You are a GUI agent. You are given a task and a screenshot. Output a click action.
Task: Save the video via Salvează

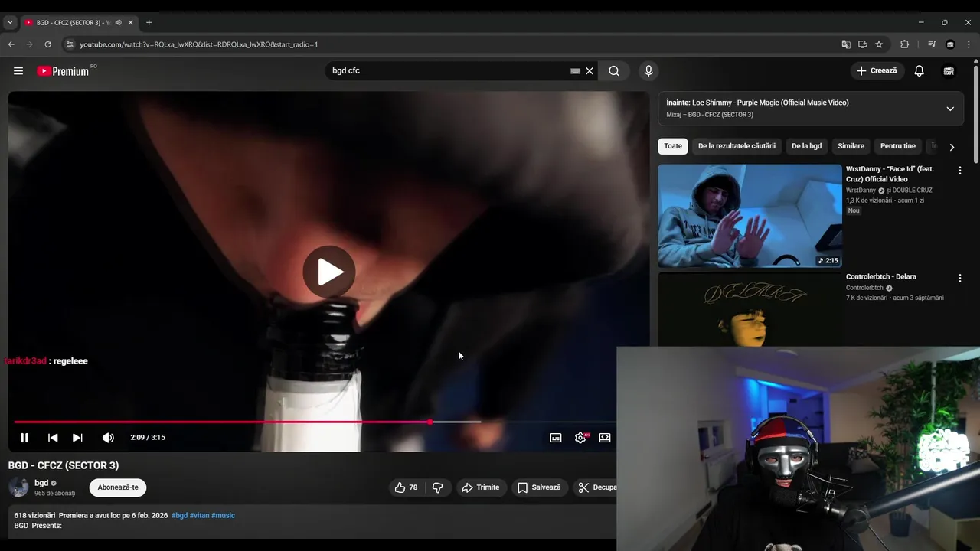539,487
